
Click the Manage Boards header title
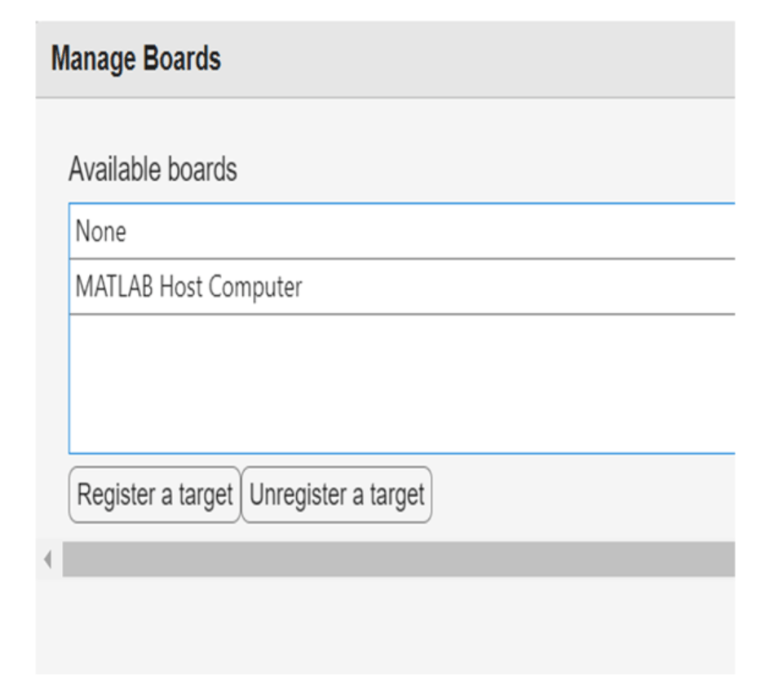136,60
